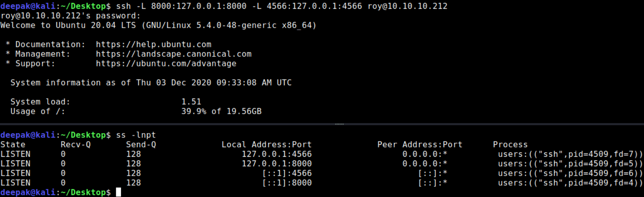Click the [::1]:4566 listening address

point(287,173)
